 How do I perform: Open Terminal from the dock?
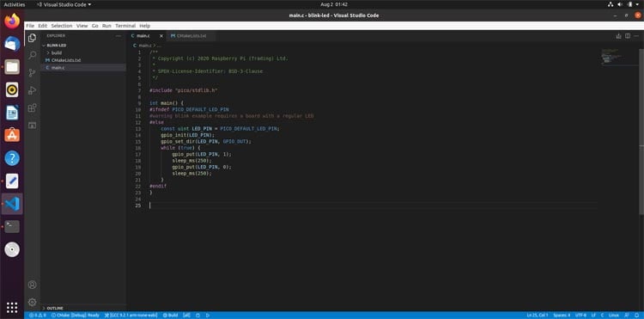pyautogui.click(x=12, y=226)
